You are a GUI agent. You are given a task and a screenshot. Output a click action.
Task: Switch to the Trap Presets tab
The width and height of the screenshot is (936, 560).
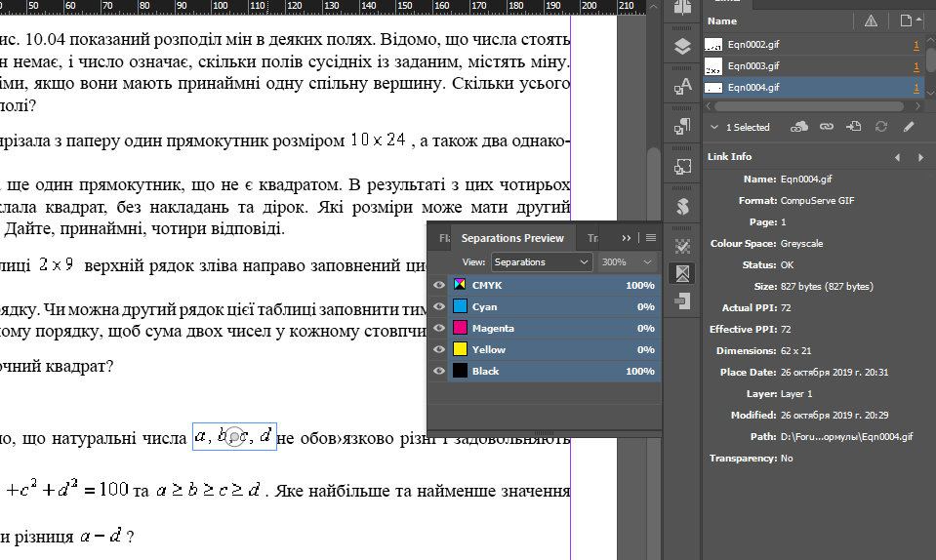pyautogui.click(x=592, y=238)
